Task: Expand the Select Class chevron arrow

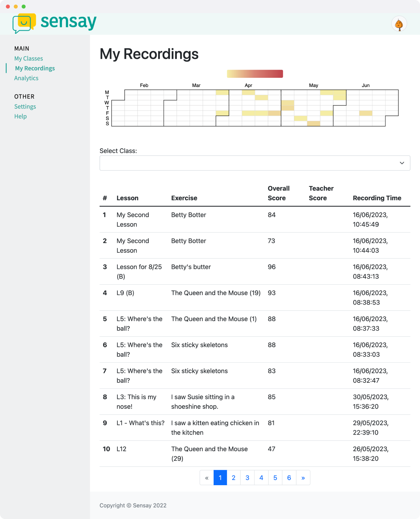Action: coord(402,163)
